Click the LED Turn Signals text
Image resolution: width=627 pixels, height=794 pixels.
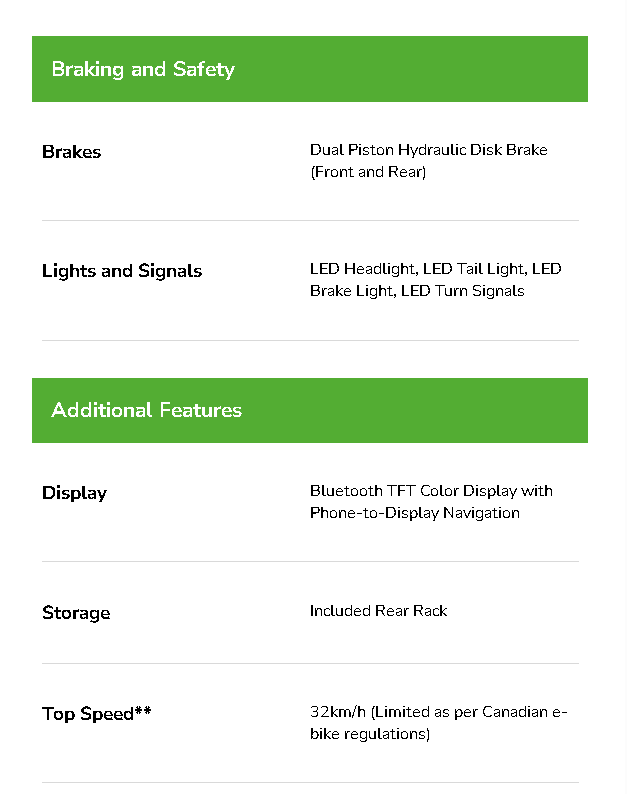(463, 291)
